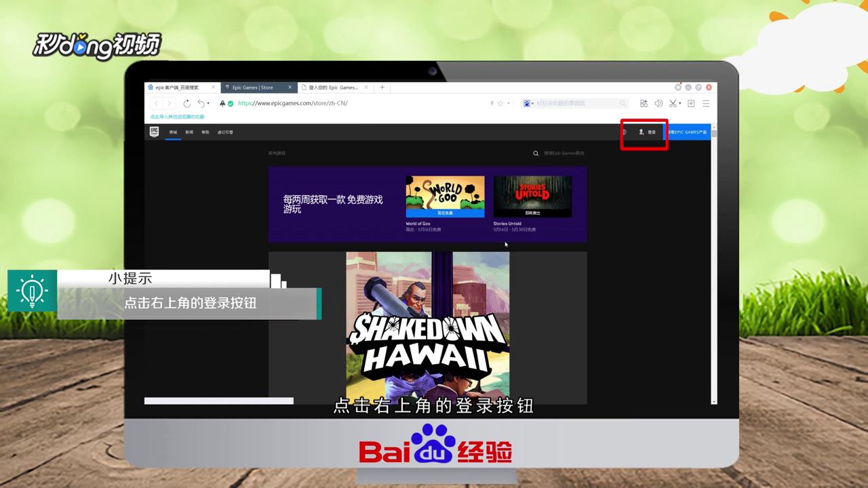
Task: Close the 'Epic Games | Store' tab
Action: click(x=290, y=87)
